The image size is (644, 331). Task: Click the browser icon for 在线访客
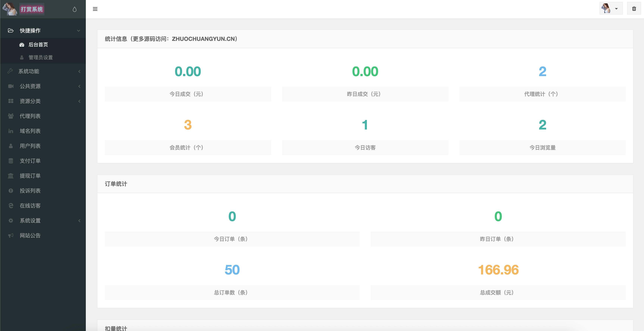click(11, 205)
